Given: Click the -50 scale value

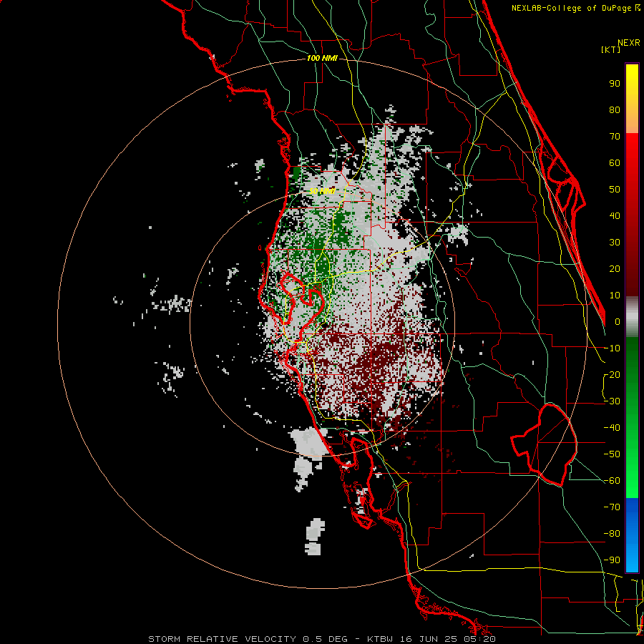Looking at the screenshot, I should tap(612, 454).
